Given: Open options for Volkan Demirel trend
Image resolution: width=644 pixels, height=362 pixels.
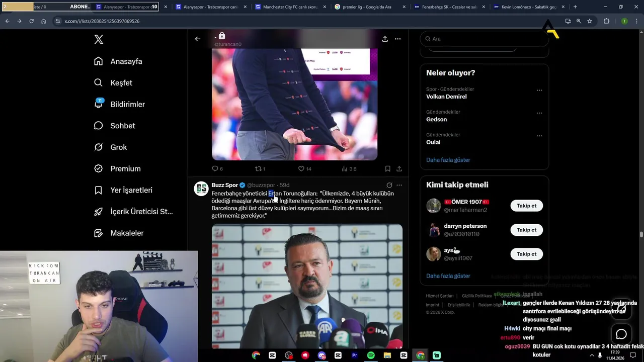Looking at the screenshot, I should pyautogui.click(x=539, y=90).
